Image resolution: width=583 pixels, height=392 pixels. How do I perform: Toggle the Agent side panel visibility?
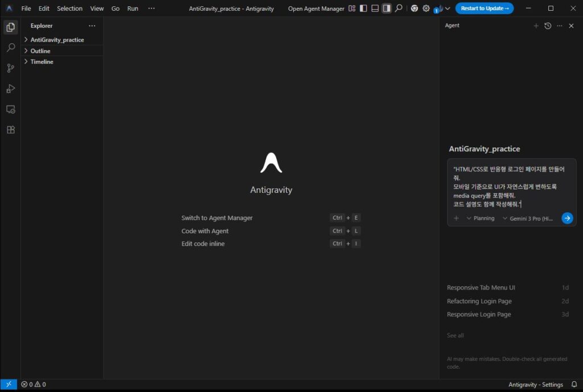pos(387,9)
